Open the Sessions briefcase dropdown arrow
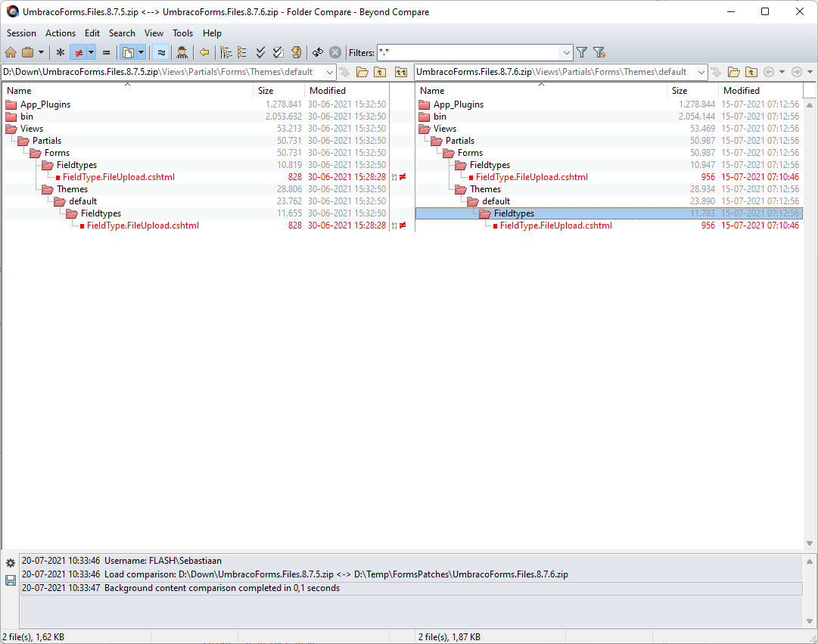The image size is (818, 644). pos(41,52)
